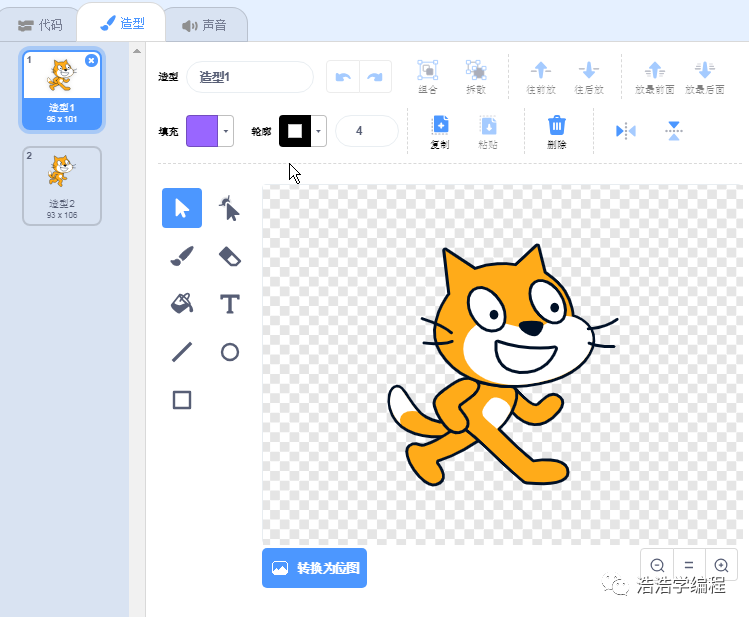The width and height of the screenshot is (749, 617).
Task: Select the Circle tool
Action: [x=230, y=352]
